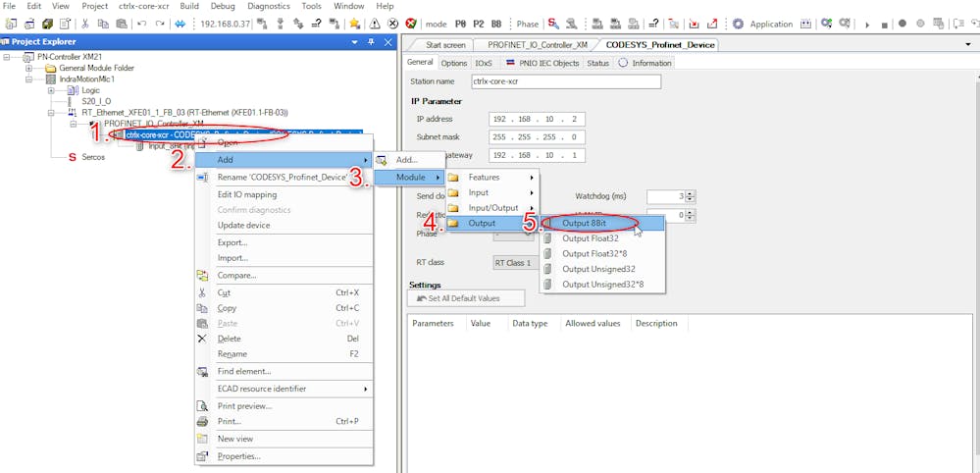
Task: Switch to the PROFINET_IO_Controller_XM tab
Action: pyautogui.click(x=538, y=45)
